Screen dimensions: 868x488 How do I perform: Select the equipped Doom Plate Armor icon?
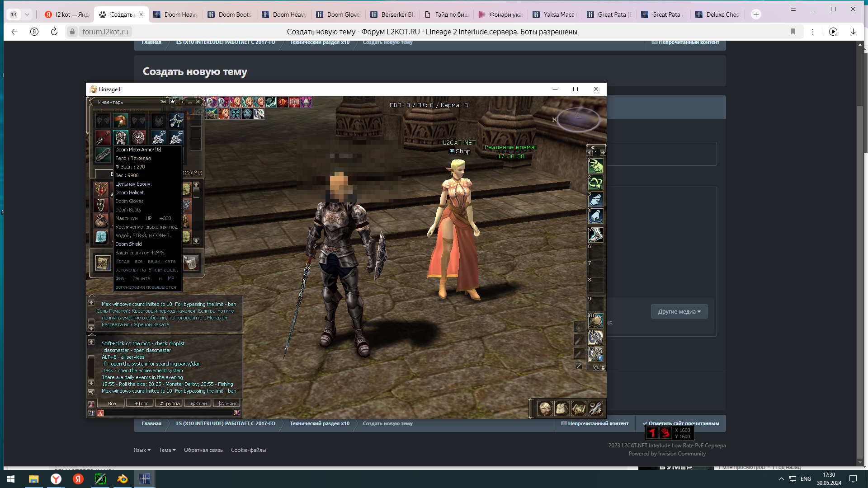(x=120, y=137)
